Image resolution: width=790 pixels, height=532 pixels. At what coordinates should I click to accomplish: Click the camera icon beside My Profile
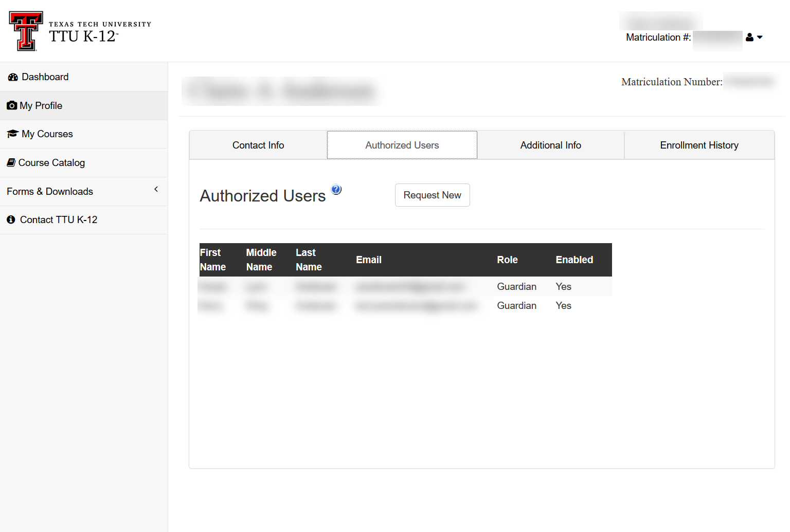pos(12,106)
